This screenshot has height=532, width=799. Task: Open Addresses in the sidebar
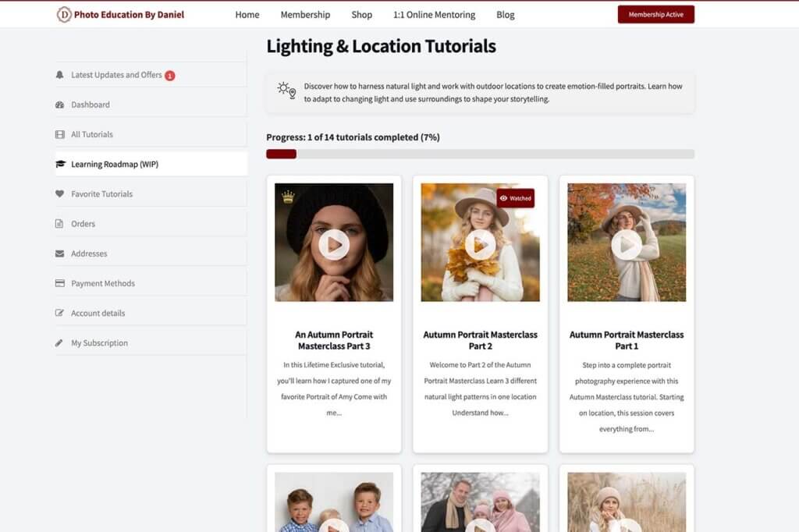(x=151, y=254)
